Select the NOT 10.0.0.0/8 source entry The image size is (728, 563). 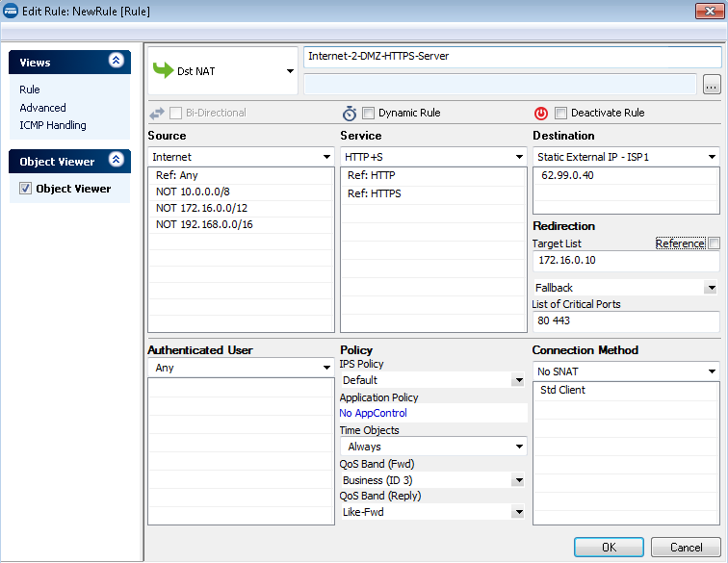241,192
